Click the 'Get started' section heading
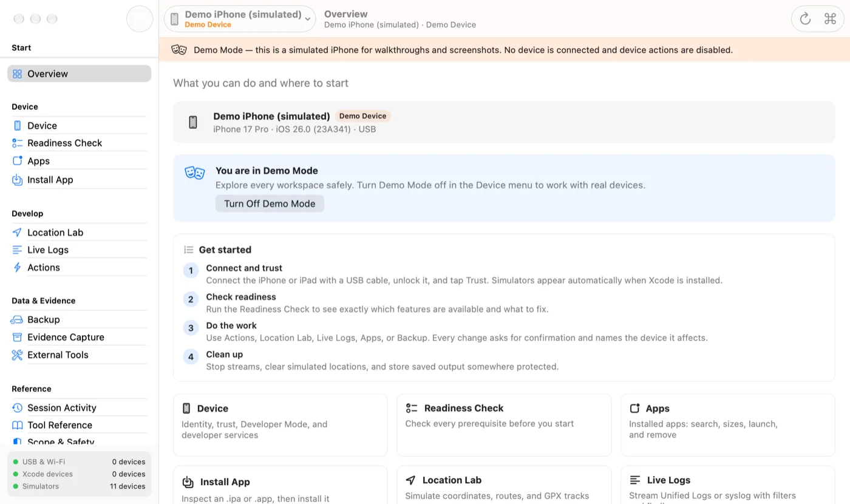The height and width of the screenshot is (504, 850). [225, 250]
